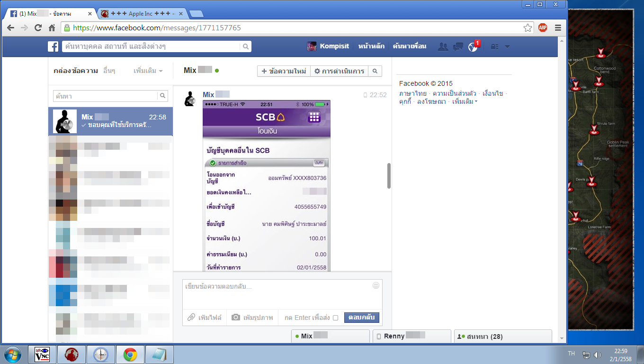644x364 pixels.
Task: Click the Facebook logo icon
Action: pos(53,46)
